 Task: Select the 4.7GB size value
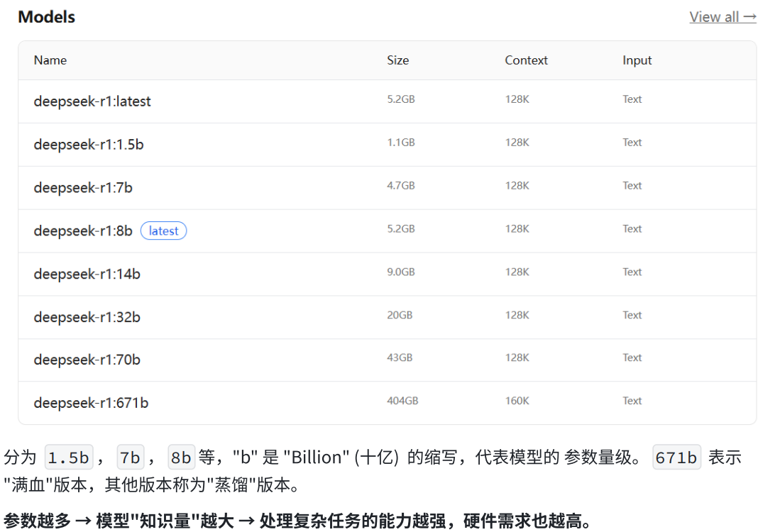tap(401, 186)
